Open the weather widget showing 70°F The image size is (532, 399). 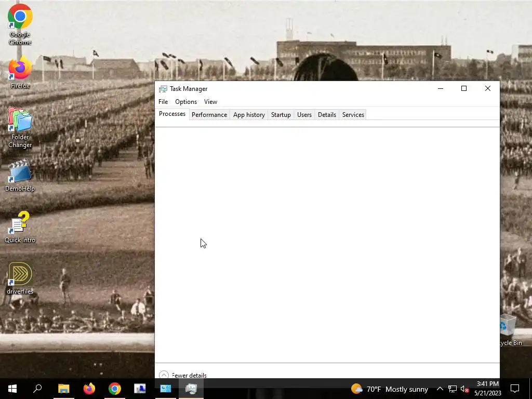390,389
